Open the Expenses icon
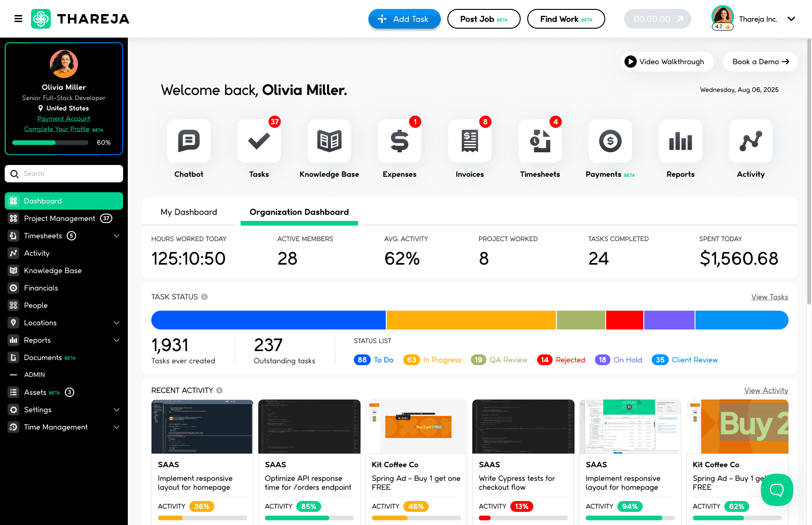Image resolution: width=812 pixels, height=525 pixels. point(399,141)
